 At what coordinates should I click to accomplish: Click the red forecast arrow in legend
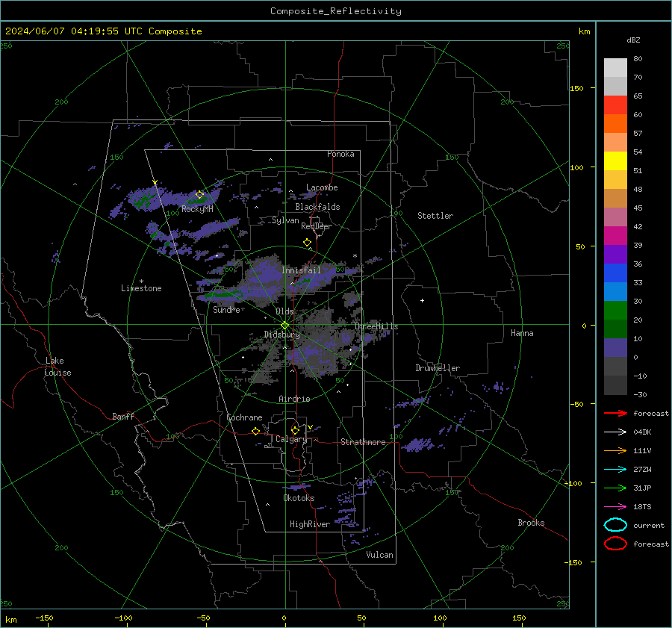[x=615, y=413]
